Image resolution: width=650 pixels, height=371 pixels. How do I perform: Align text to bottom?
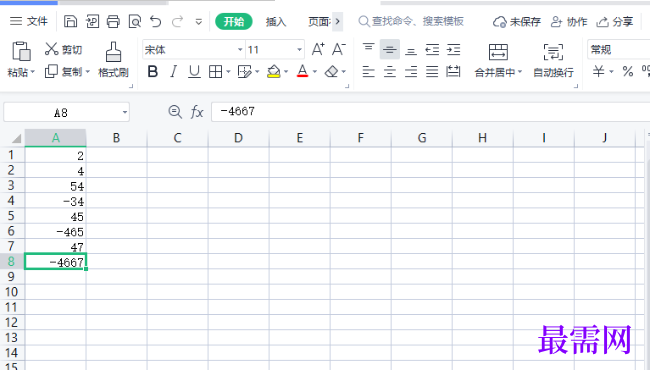[x=411, y=50]
